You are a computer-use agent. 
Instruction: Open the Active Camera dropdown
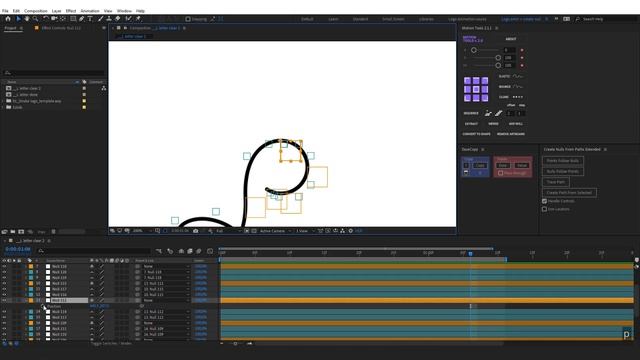(276, 231)
